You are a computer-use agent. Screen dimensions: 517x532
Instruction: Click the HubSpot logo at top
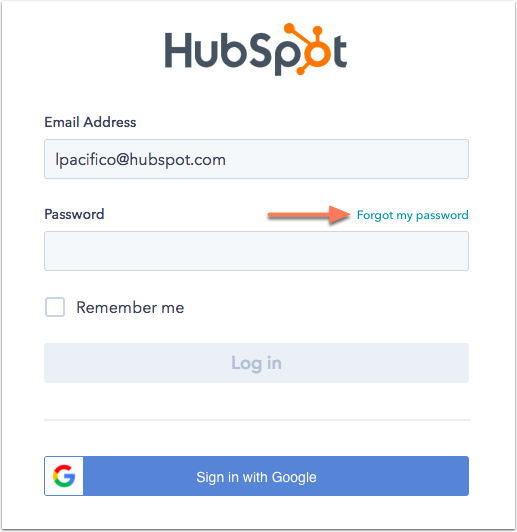click(x=256, y=49)
